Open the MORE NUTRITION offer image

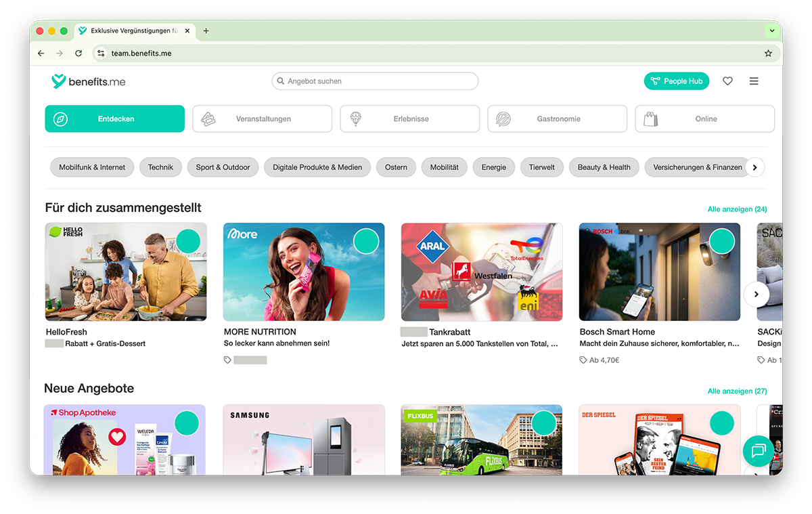pos(304,272)
